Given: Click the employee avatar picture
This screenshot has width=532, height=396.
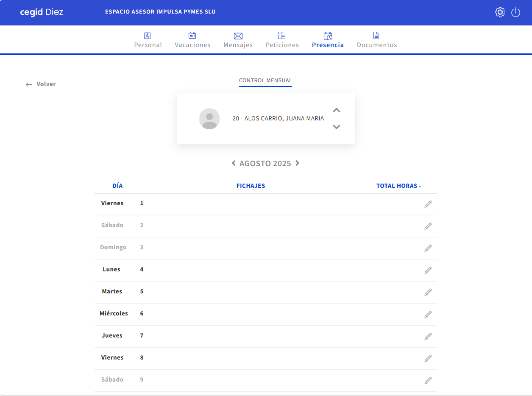Looking at the screenshot, I should [209, 119].
